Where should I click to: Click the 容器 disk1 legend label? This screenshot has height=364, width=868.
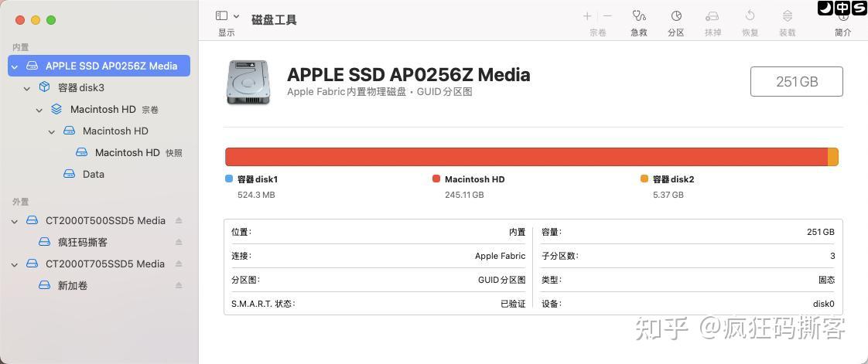(258, 179)
